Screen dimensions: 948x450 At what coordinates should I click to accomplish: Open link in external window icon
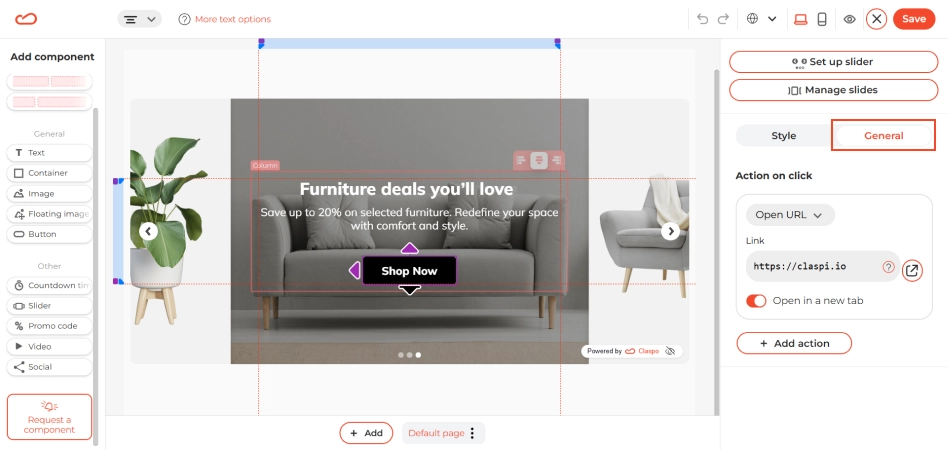point(912,270)
